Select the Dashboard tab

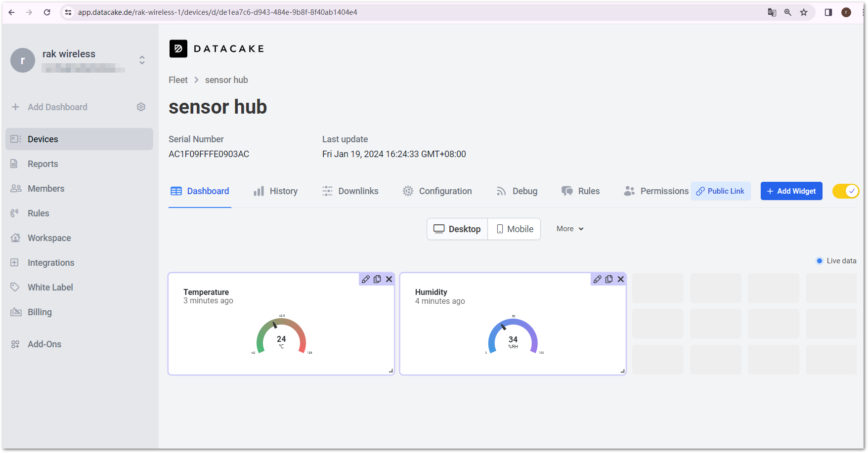click(x=200, y=191)
